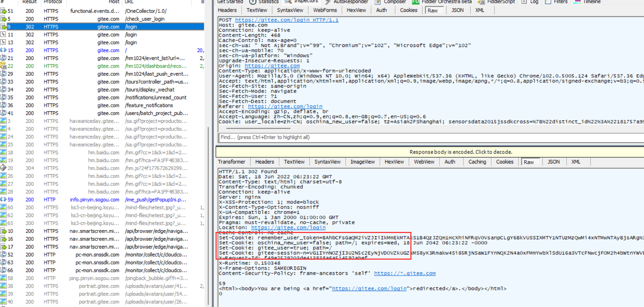
Task: Select the /tours/display_wechat session row
Action: tap(102, 90)
